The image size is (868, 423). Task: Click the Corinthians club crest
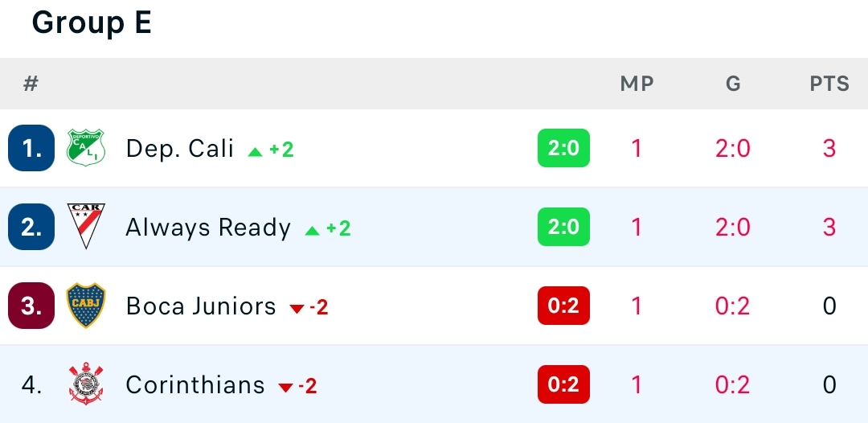(86, 384)
